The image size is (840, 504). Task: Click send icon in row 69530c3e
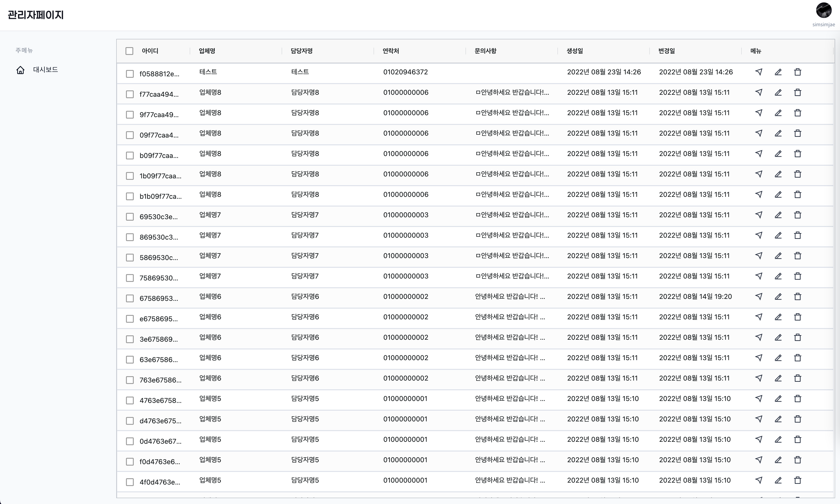point(759,215)
